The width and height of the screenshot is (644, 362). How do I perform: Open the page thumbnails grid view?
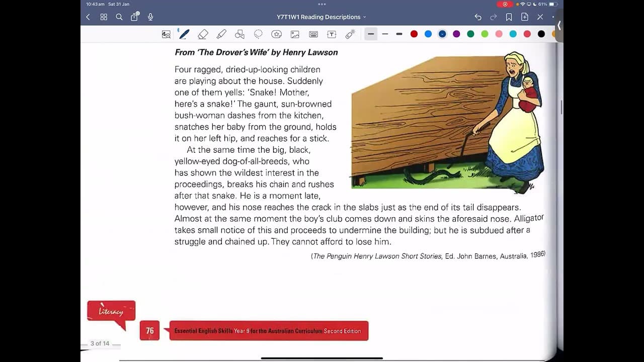pyautogui.click(x=104, y=17)
